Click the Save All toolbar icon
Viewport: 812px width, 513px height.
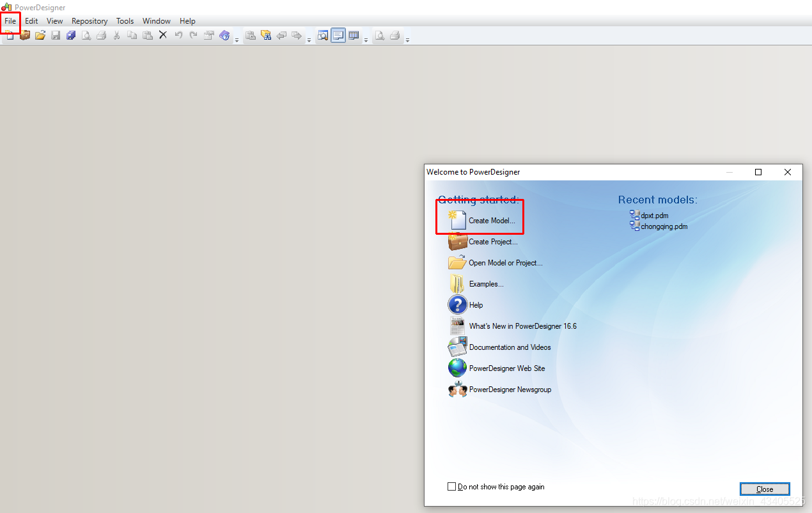71,35
